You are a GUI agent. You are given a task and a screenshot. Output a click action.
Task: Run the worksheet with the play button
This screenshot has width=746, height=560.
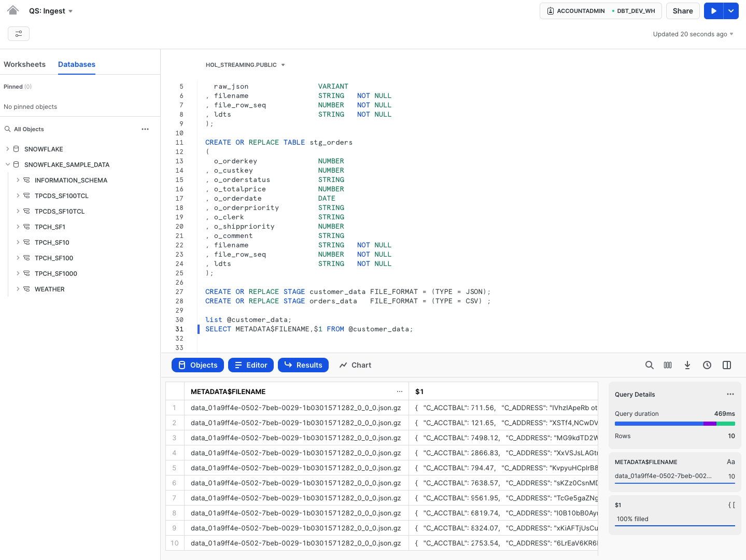coord(714,10)
